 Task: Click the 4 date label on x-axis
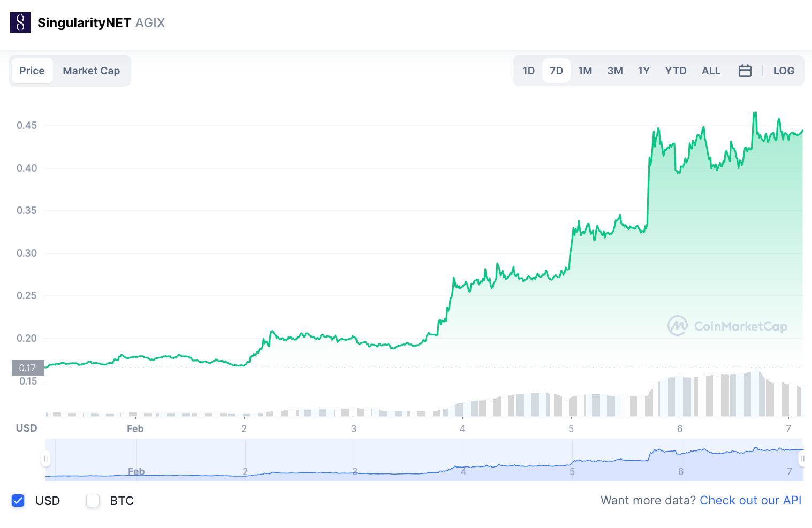462,428
